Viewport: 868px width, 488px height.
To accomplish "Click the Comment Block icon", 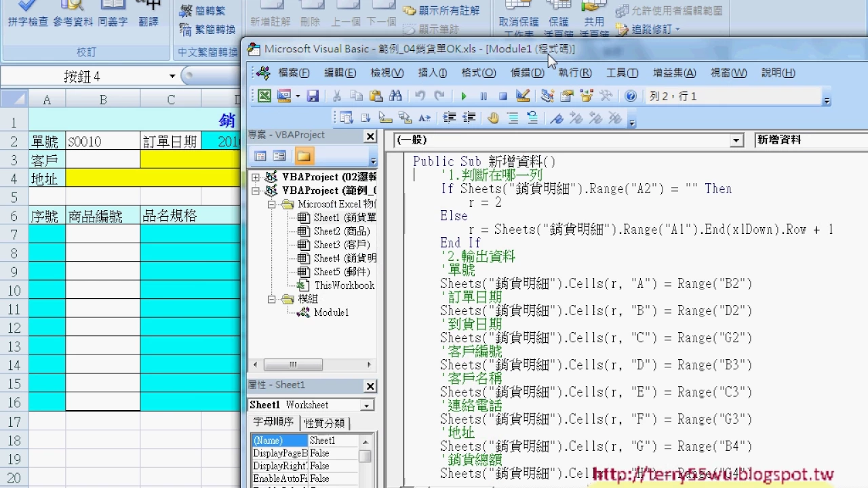I will (x=513, y=118).
